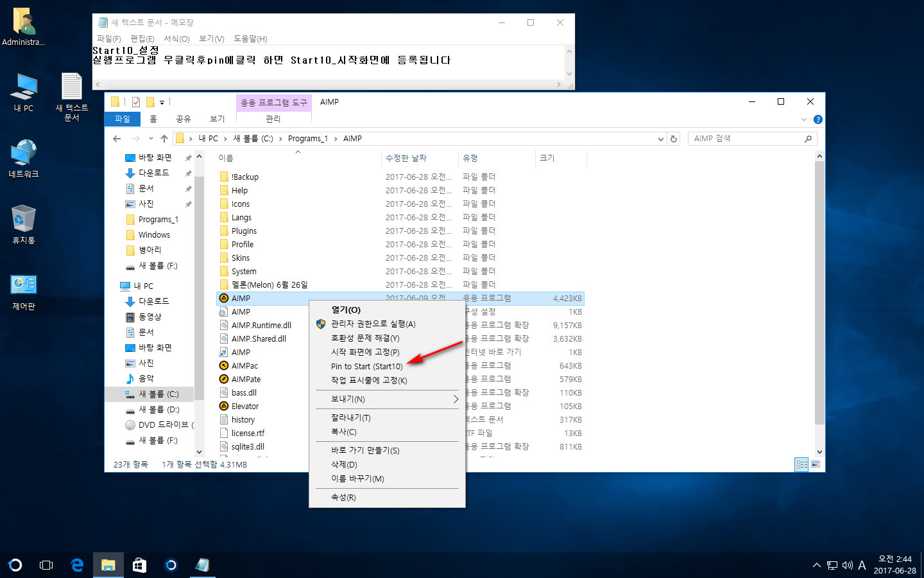Select Windows folder in navigation pane
The height and width of the screenshot is (578, 924).
pyautogui.click(x=154, y=235)
